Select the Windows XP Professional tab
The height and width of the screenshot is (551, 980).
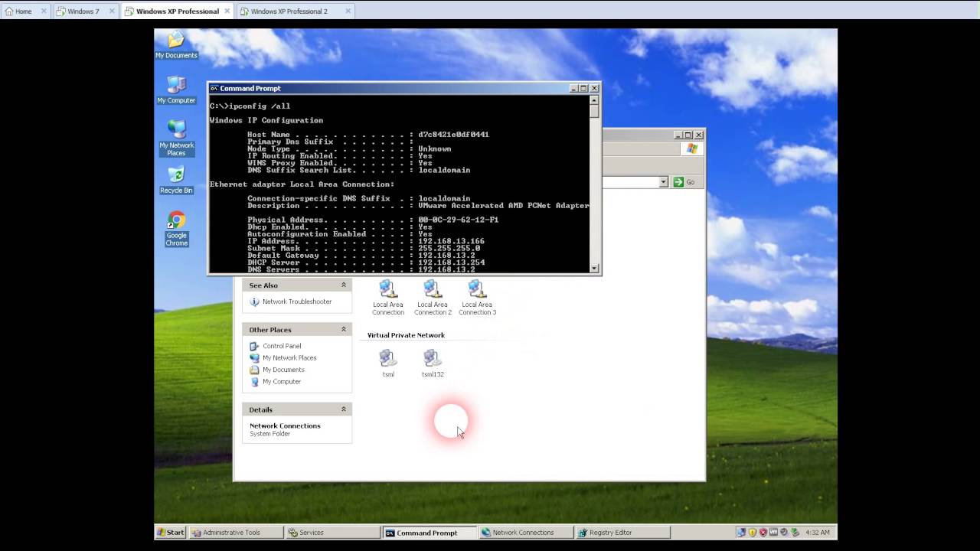[178, 11]
